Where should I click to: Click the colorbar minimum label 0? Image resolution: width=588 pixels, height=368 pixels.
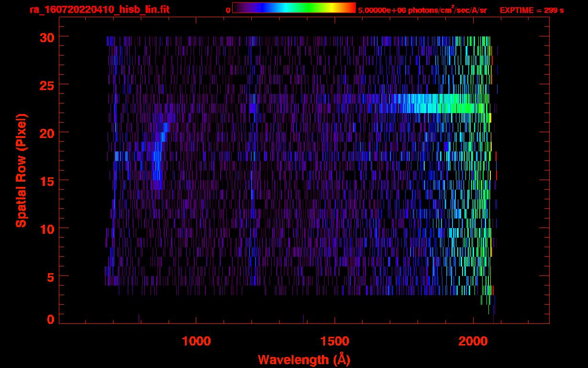tap(228, 10)
